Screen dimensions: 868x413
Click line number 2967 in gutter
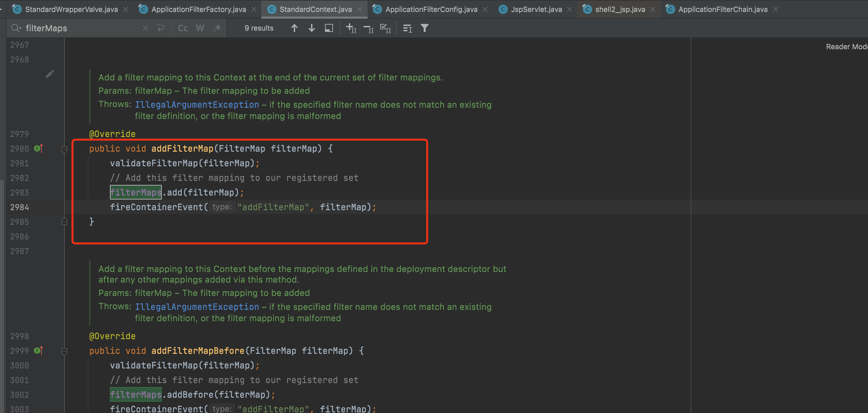20,45
